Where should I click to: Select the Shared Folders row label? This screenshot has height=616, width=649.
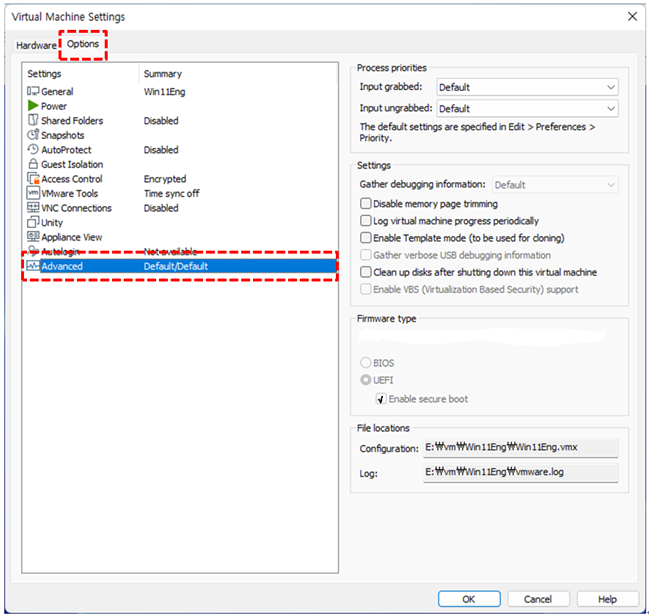point(72,120)
